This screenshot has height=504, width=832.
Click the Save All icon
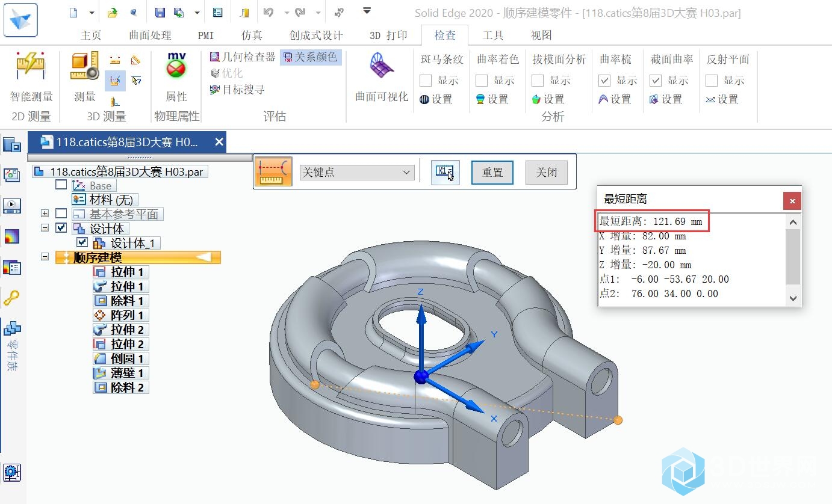[x=179, y=12]
